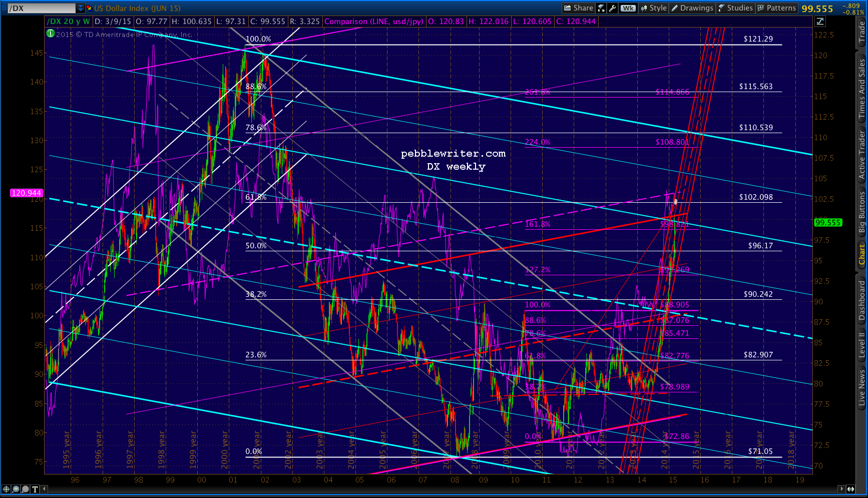Open the Patterns menu
868x498 pixels.
tap(776, 8)
